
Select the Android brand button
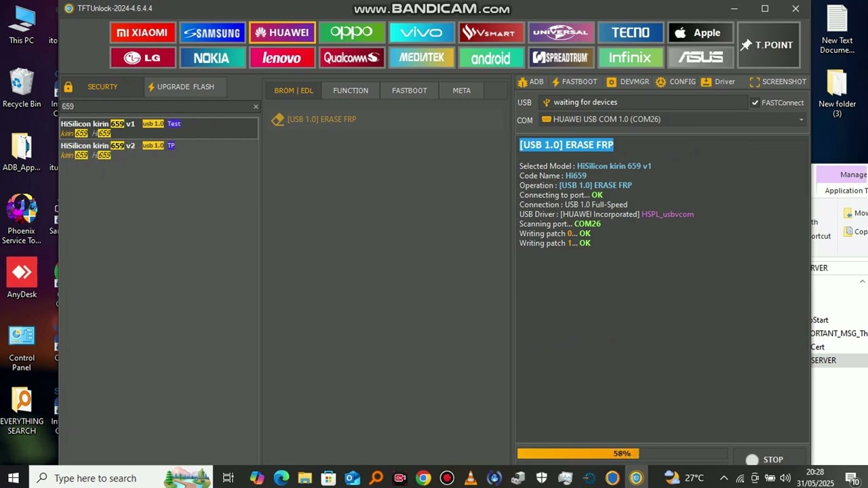pyautogui.click(x=491, y=58)
